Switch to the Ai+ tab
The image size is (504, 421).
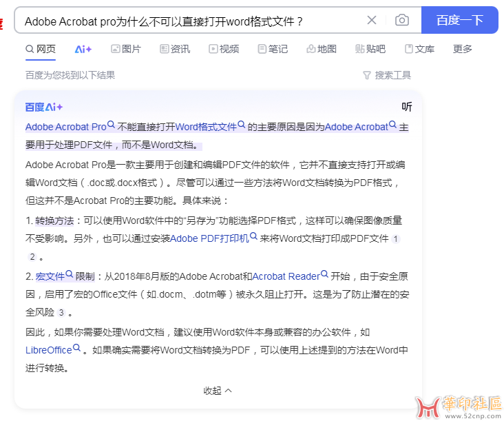[83, 49]
